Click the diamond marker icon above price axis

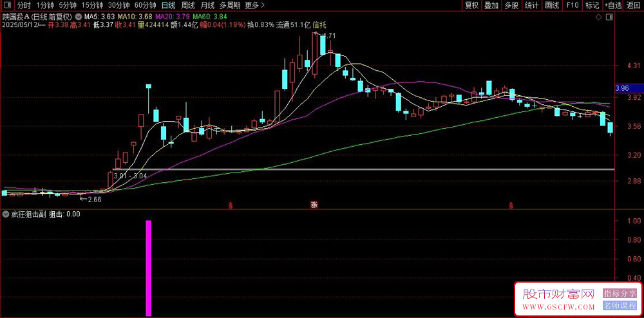click(x=599, y=17)
